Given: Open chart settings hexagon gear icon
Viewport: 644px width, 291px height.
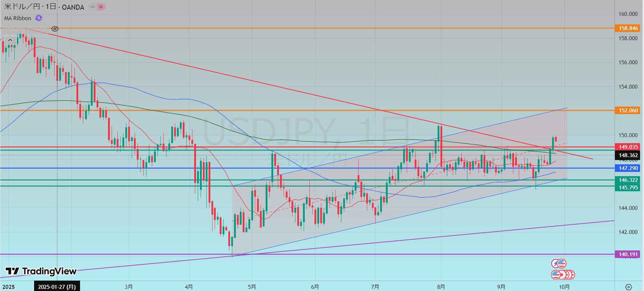Looking at the screenshot, I should click(x=629, y=287).
